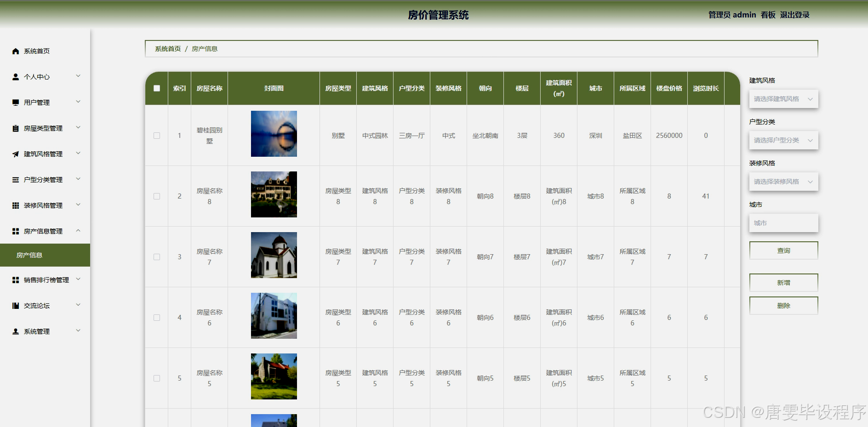The width and height of the screenshot is (868, 427).
Task: Click the 看板 link in the header
Action: [768, 15]
